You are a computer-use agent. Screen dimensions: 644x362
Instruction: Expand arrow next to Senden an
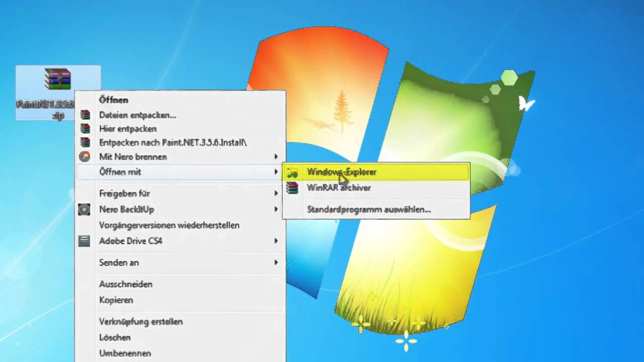point(276,262)
